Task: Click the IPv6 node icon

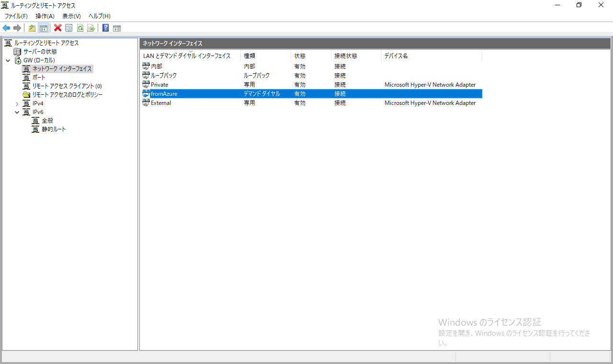Action: (26, 112)
